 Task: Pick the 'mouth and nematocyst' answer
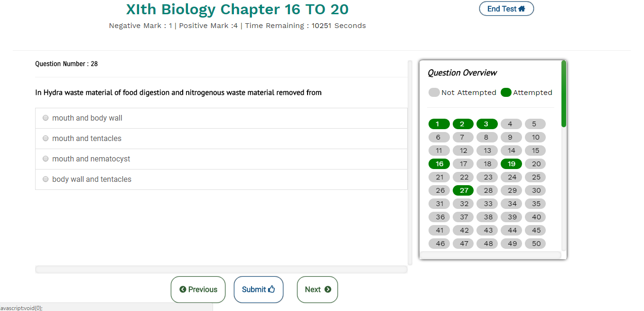point(46,159)
